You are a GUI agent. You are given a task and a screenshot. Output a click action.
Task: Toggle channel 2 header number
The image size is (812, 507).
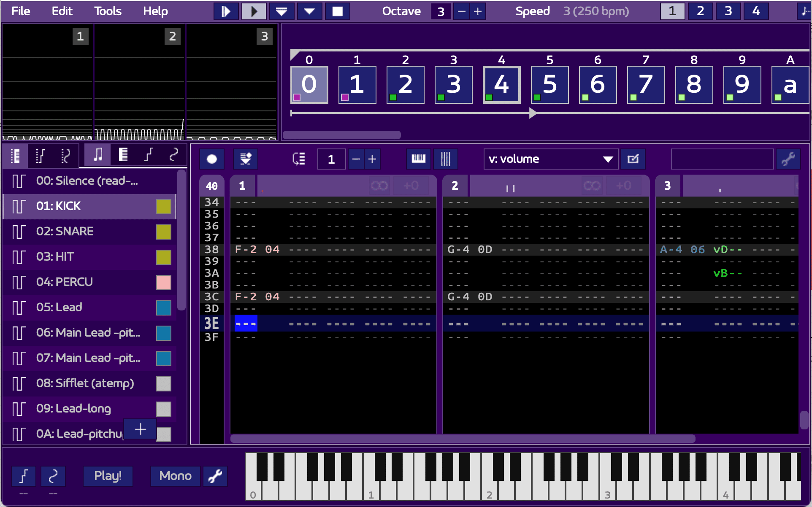click(455, 186)
